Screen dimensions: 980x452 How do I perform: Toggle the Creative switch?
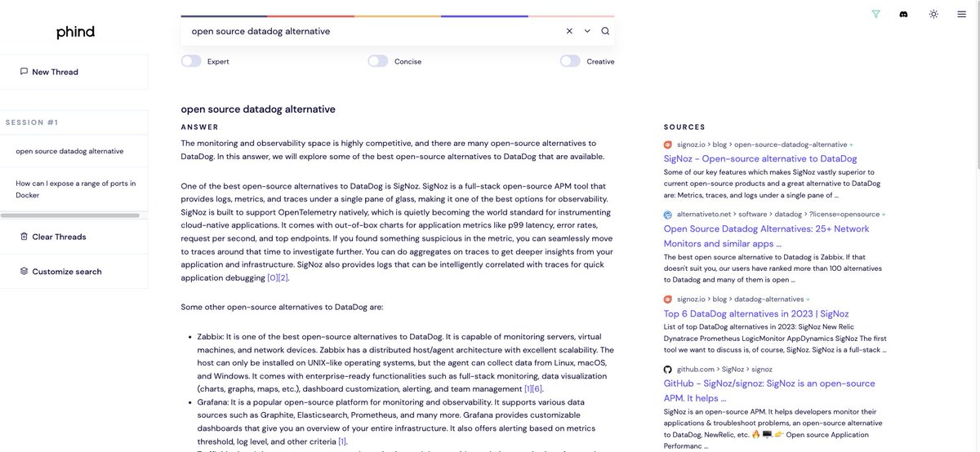point(570,61)
